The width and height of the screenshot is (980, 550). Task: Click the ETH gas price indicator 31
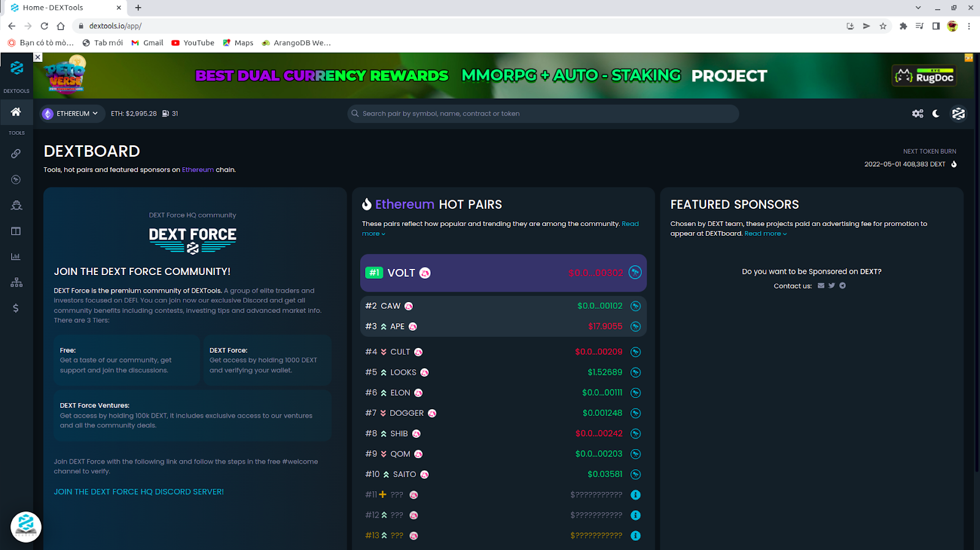tap(170, 114)
